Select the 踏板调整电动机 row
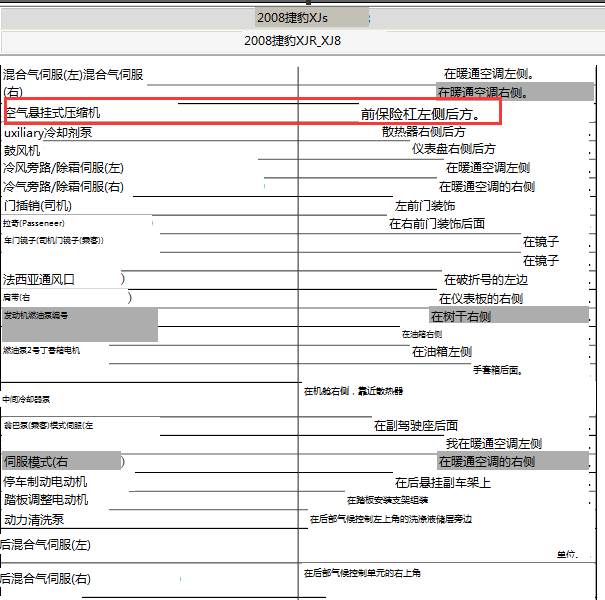This screenshot has height=600, width=605. pyautogui.click(x=46, y=500)
